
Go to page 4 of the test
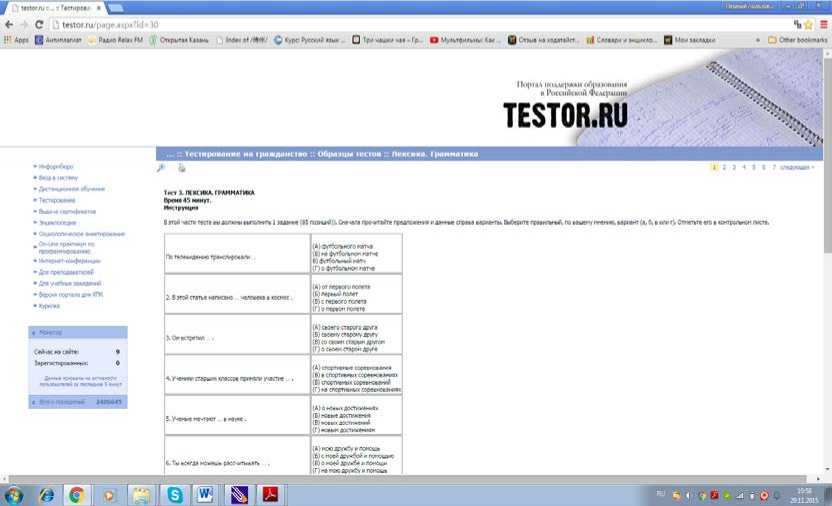(744, 168)
